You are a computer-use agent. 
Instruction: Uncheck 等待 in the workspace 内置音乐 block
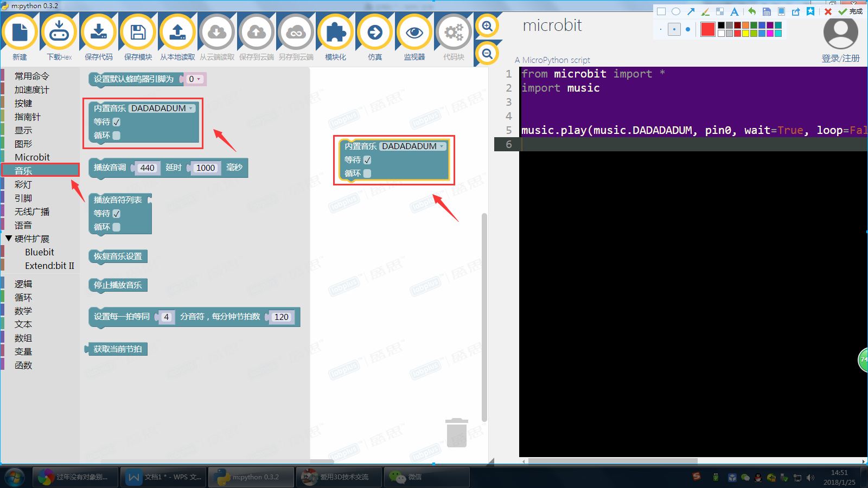pos(367,160)
